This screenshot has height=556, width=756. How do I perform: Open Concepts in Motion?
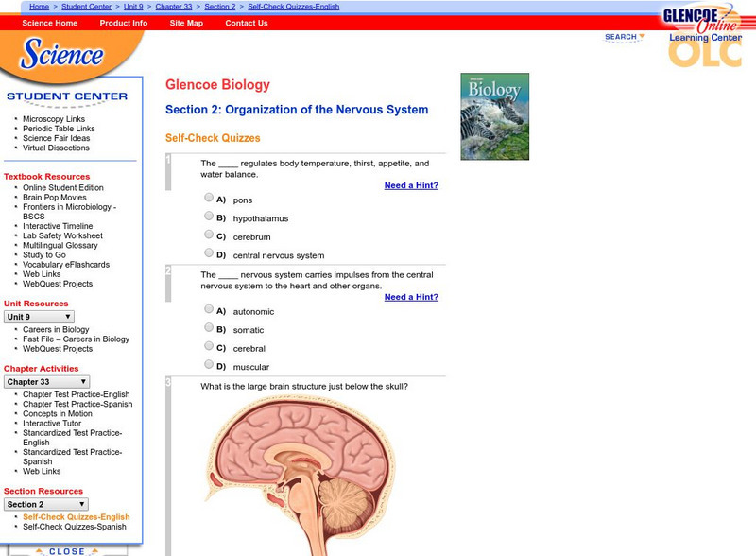[58, 413]
